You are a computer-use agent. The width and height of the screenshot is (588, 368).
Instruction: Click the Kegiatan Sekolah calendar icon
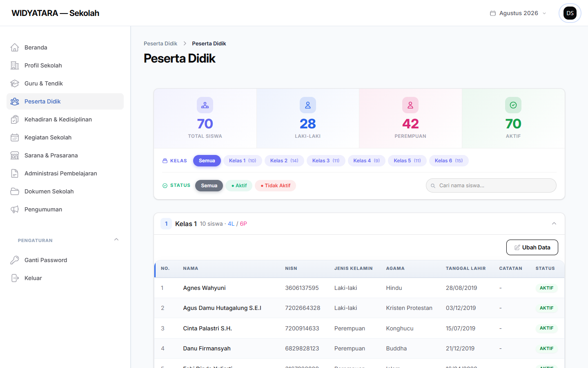point(15,137)
